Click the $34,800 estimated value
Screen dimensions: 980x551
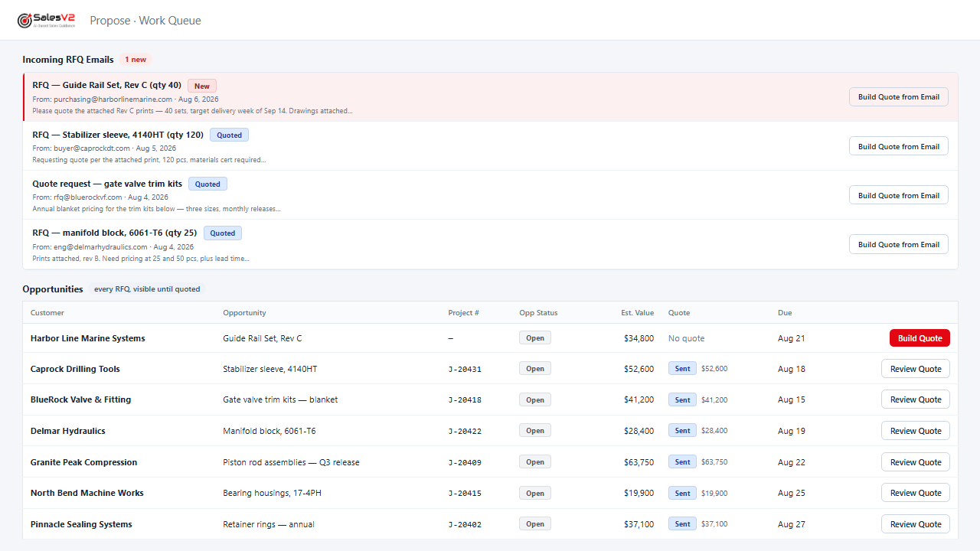point(639,338)
